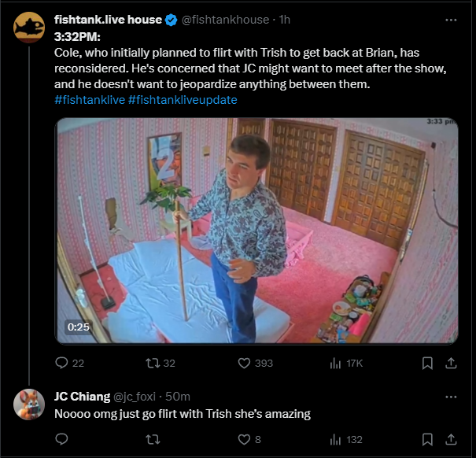The width and height of the screenshot is (476, 458).
Task: Bookmark the fishtank.live house tweet
Action: click(x=427, y=363)
